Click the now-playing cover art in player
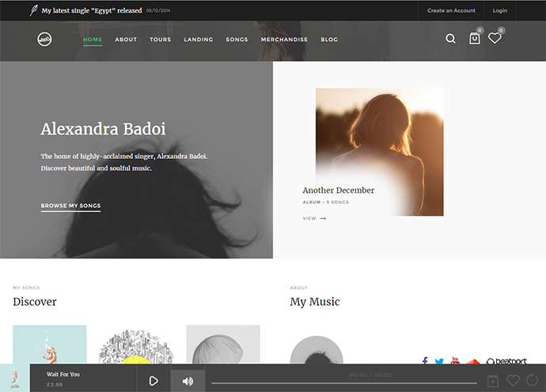Screen dimensions: 546x392 click(14, 378)
